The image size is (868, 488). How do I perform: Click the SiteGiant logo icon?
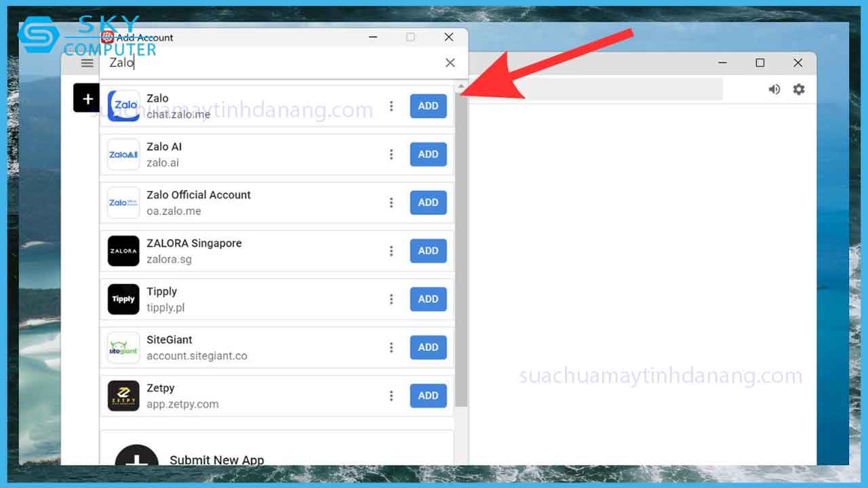[123, 348]
